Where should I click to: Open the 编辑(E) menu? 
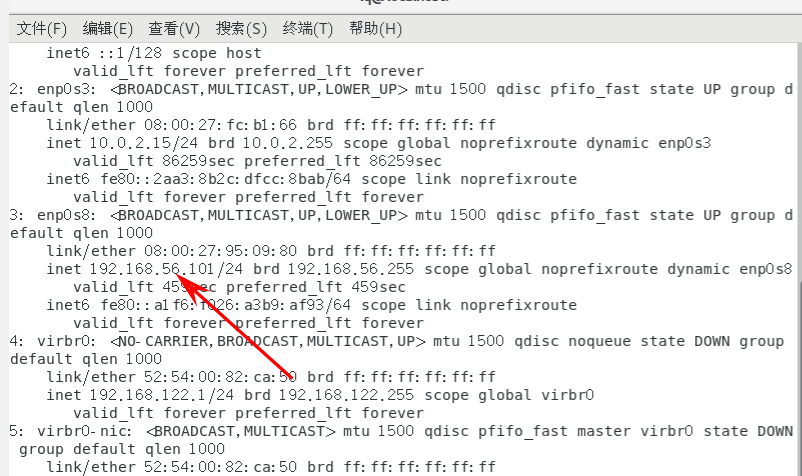click(x=107, y=29)
